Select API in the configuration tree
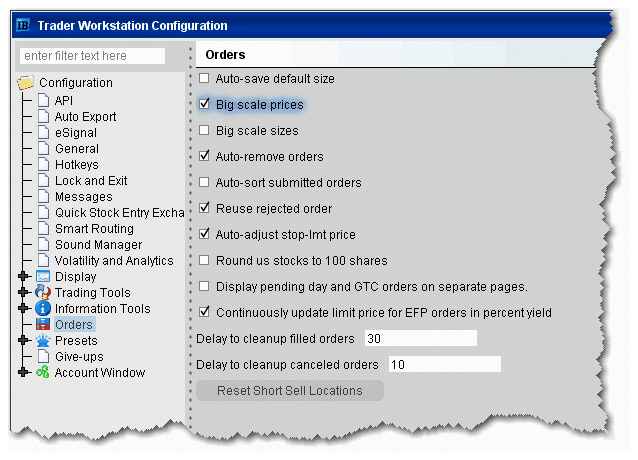Screen dimensions: 638x460 [64, 100]
